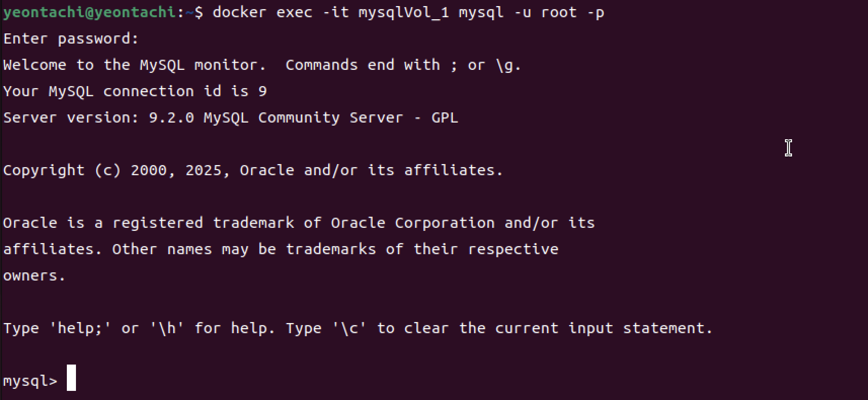The height and width of the screenshot is (400, 868).
Task: Click the word root in the command
Action: click(559, 12)
